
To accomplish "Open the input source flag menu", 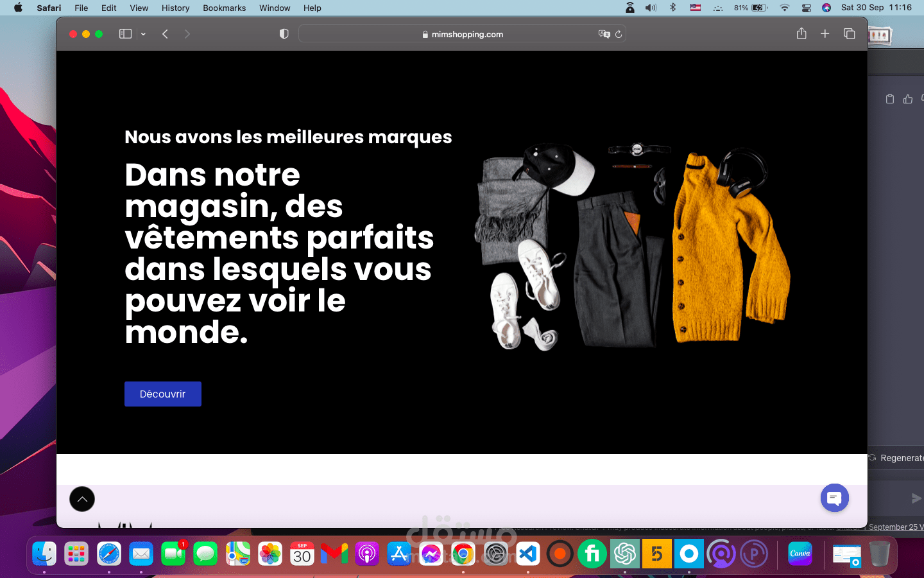I will coord(696,8).
